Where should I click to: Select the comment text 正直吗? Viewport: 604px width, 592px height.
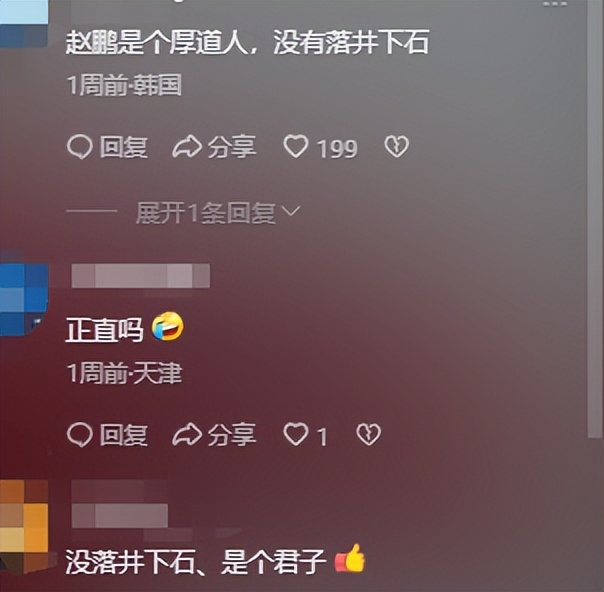click(x=104, y=330)
